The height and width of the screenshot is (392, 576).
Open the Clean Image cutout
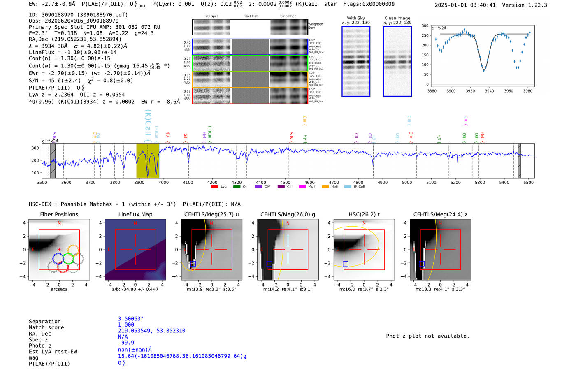pos(397,61)
